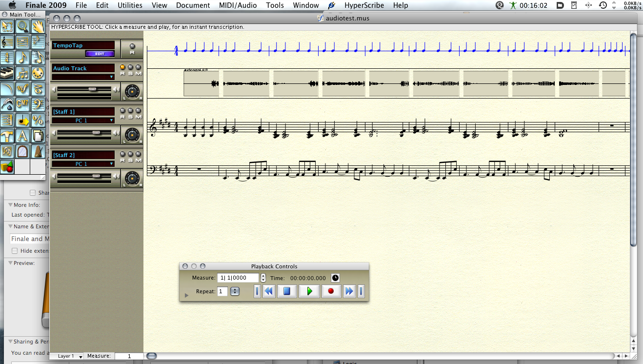Click the TempoTap EDIT button

click(x=100, y=54)
